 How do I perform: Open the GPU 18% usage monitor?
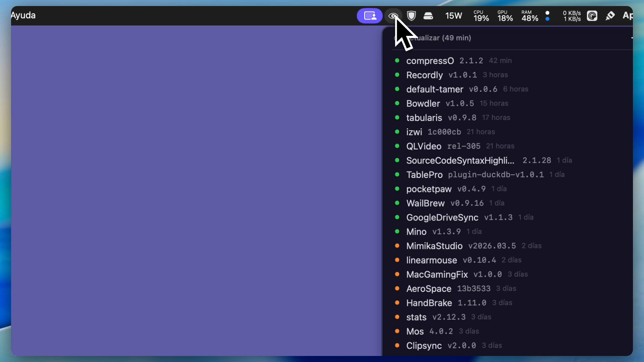pos(505,16)
